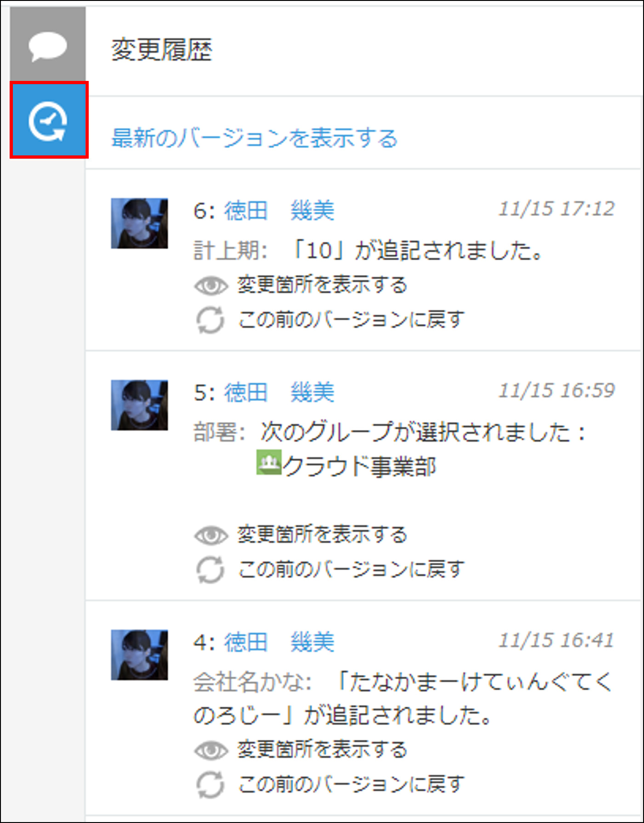This screenshot has height=823, width=644.
Task: Click the revert arrows icon in version 5
Action: pos(211,570)
